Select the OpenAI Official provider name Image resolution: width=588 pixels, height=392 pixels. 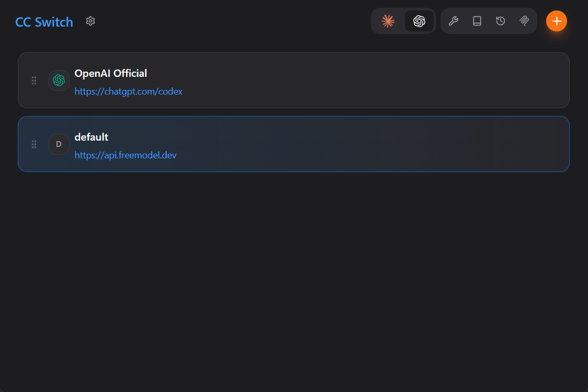110,74
